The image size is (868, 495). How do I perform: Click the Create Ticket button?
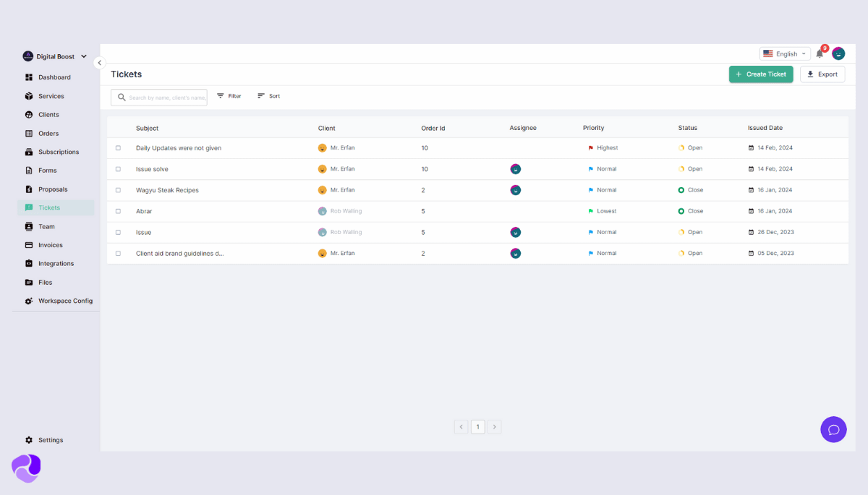coord(761,74)
